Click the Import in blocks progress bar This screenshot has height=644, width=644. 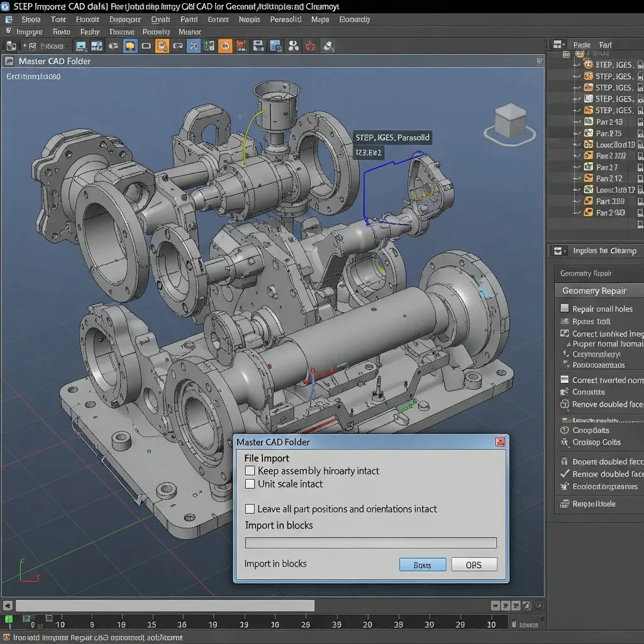pos(370,542)
